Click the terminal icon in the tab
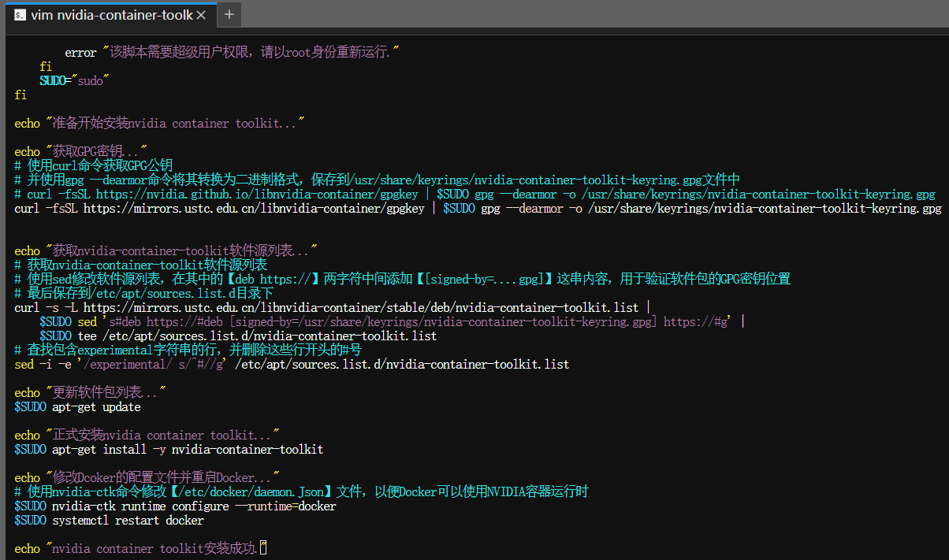 click(x=20, y=14)
